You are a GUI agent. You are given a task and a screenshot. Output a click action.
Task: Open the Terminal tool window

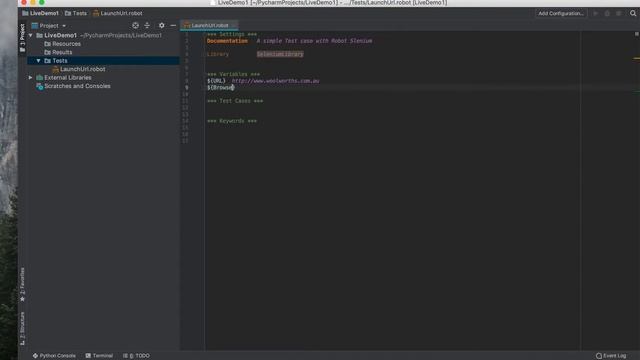pyautogui.click(x=99, y=356)
